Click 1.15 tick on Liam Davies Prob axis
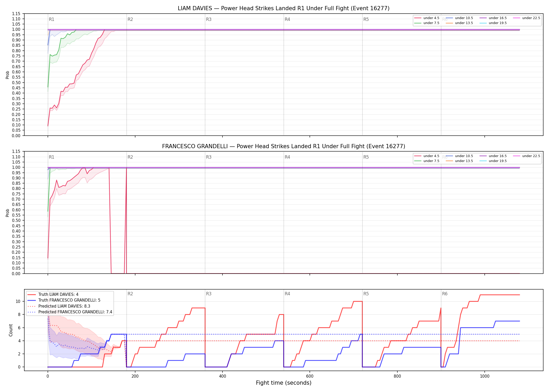 tap(16, 14)
